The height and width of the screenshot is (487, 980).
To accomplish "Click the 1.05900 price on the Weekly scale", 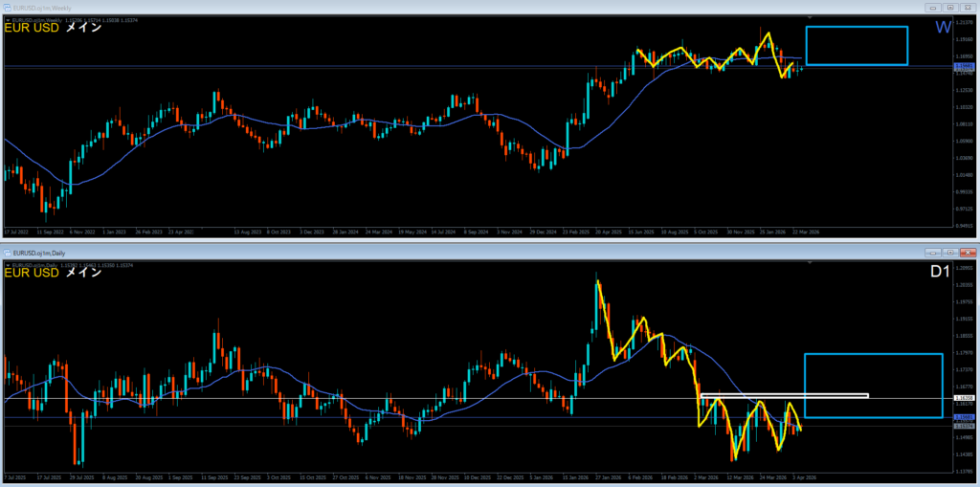I will tap(963, 142).
